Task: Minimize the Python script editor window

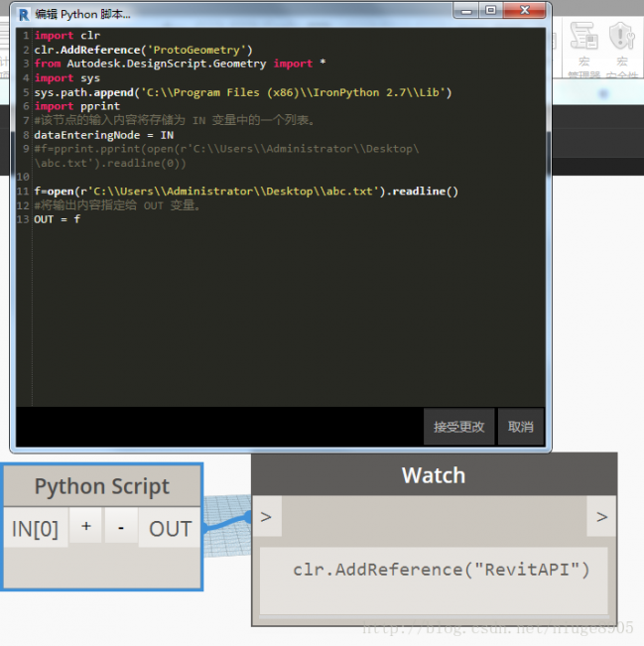Action: [x=466, y=10]
